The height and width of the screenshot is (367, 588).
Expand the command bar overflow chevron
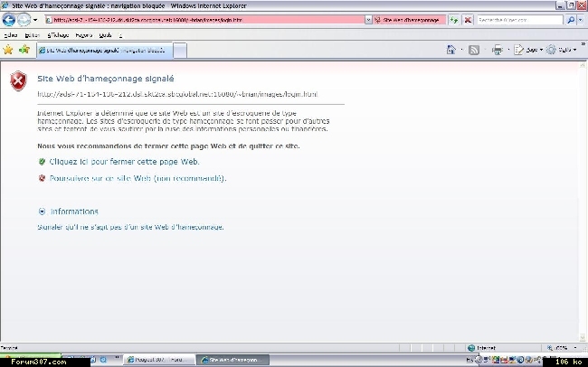(583, 44)
